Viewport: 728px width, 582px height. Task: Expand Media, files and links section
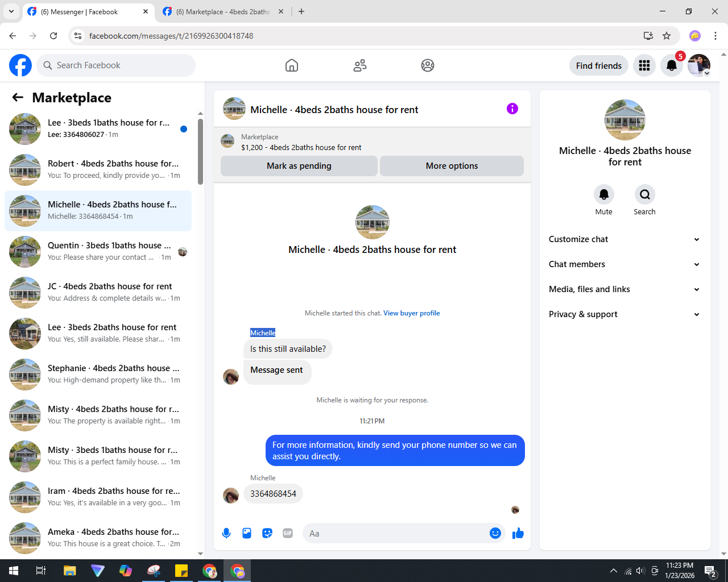[625, 289]
